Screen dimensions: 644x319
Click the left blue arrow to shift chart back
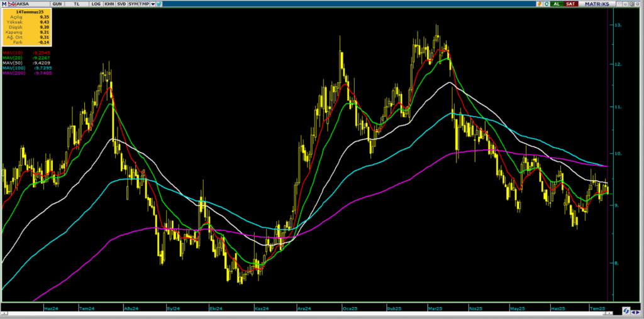pyautogui.click(x=633, y=313)
